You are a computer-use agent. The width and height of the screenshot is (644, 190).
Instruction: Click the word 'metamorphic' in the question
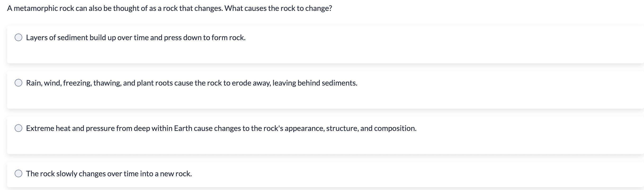click(36, 8)
